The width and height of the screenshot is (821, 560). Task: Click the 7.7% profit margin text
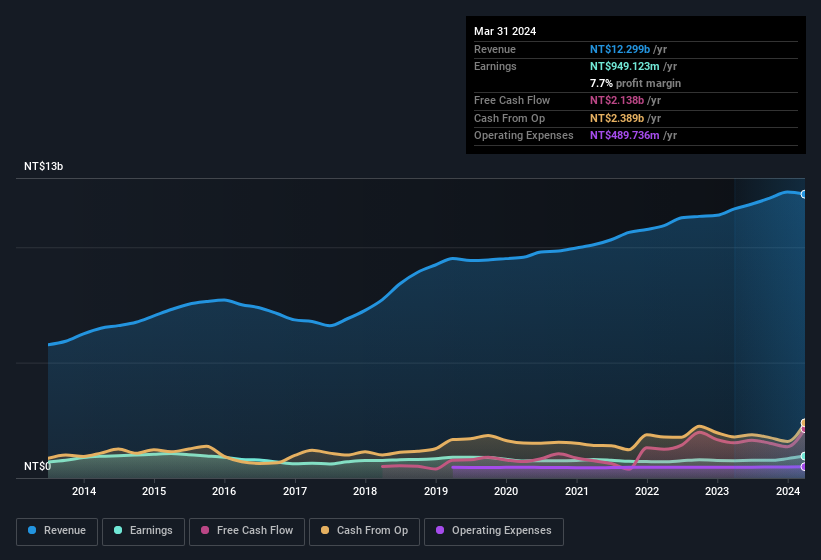[x=635, y=83]
